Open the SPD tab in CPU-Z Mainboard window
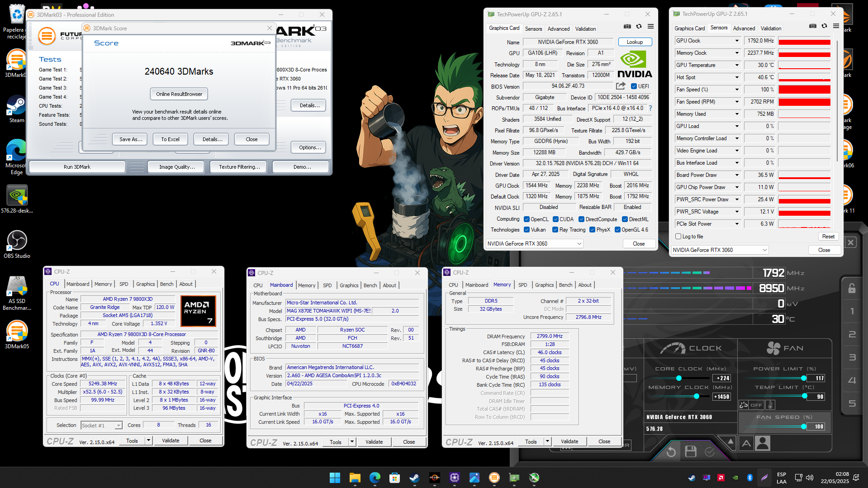The width and height of the screenshot is (868, 488). pos(327,285)
